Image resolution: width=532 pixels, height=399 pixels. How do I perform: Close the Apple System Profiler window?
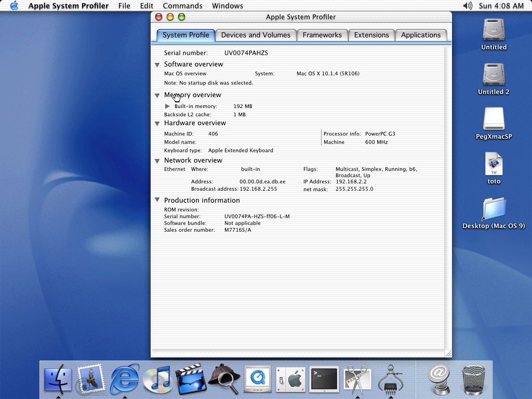[158, 17]
